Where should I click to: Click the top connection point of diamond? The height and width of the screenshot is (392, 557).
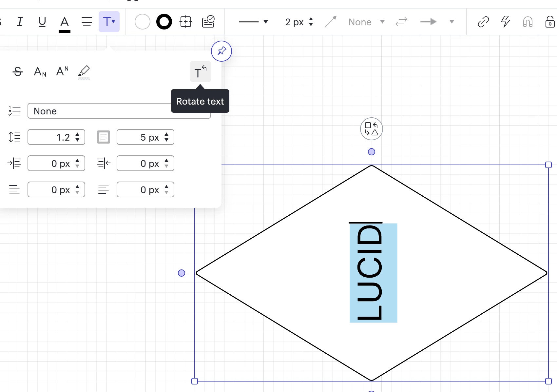click(x=372, y=152)
